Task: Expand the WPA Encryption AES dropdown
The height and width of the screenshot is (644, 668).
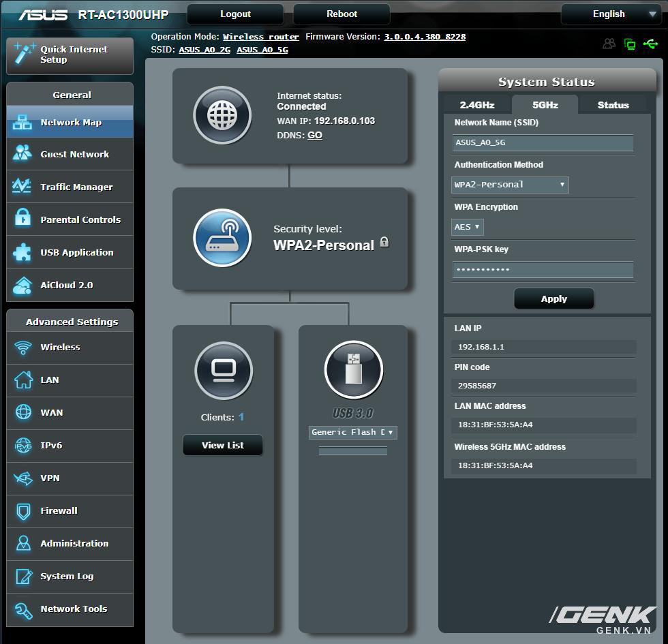Action: pyautogui.click(x=468, y=227)
